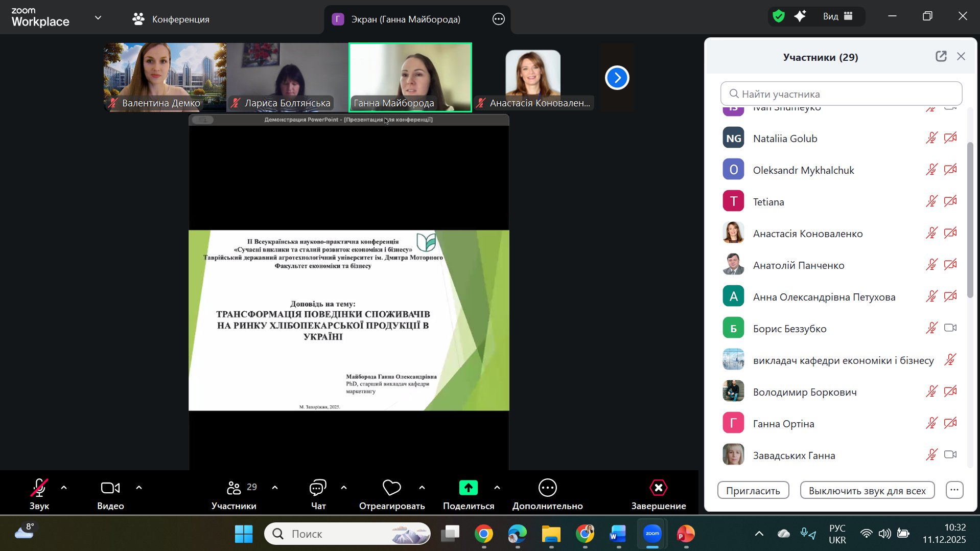Open the Chat panel icon
This screenshot has width=980, height=551.
click(318, 488)
